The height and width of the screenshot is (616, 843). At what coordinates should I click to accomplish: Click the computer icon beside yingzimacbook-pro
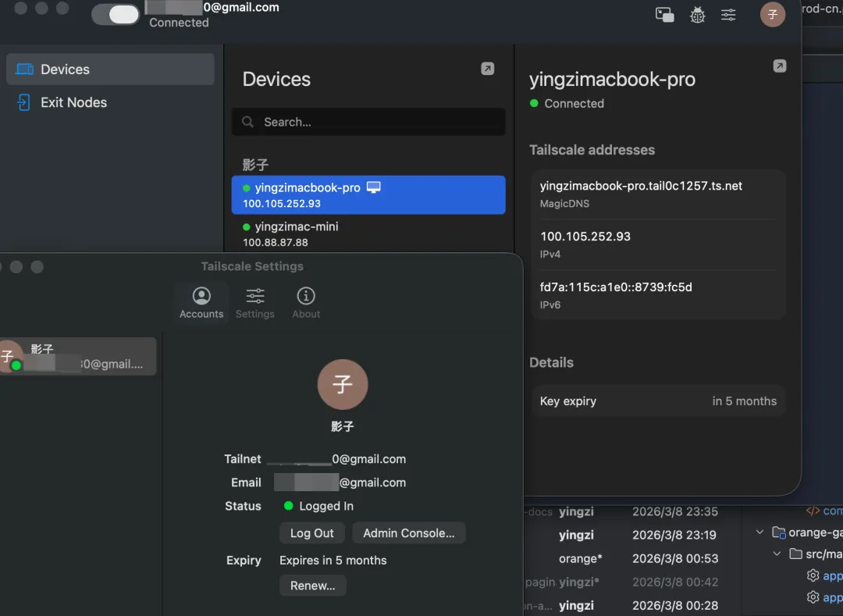pos(374,187)
